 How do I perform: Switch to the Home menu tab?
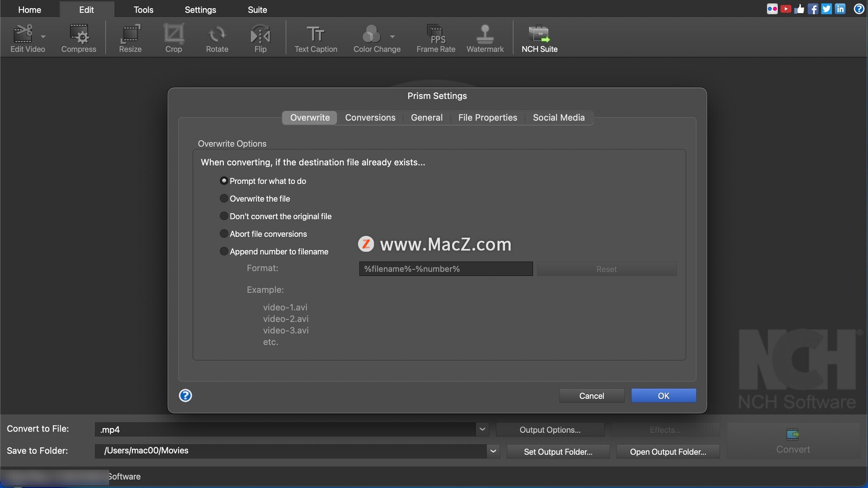coord(29,9)
